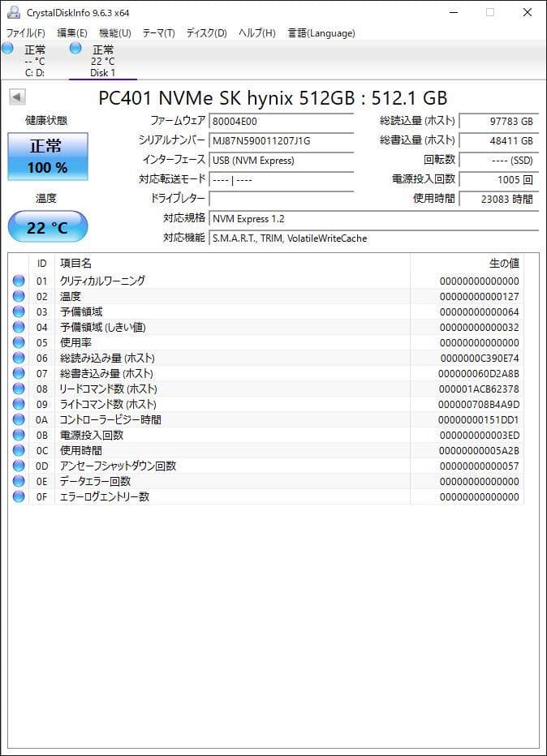Screen dimensions: 547x756
Task: Click raw value 00000000005A2B
Action: (479, 451)
